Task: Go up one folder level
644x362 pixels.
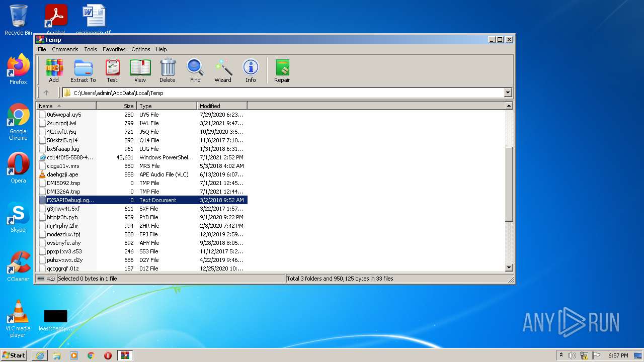Action: coord(46,93)
